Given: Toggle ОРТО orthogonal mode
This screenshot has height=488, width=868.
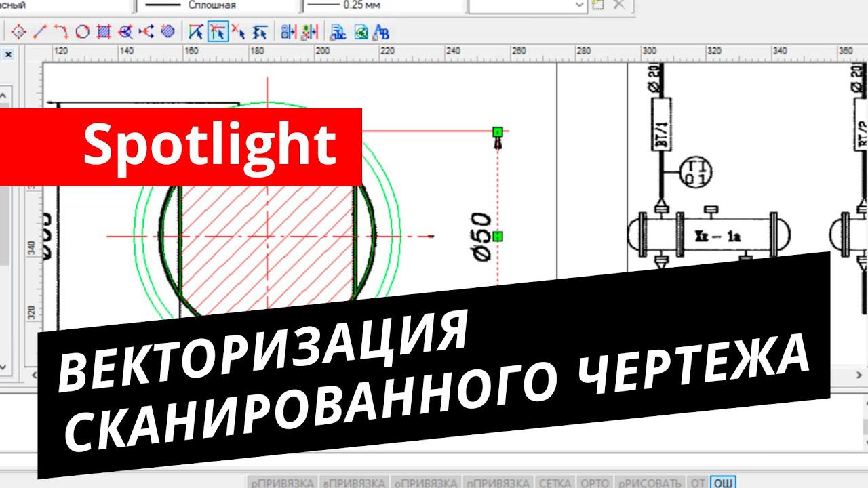Looking at the screenshot, I should pos(595,483).
